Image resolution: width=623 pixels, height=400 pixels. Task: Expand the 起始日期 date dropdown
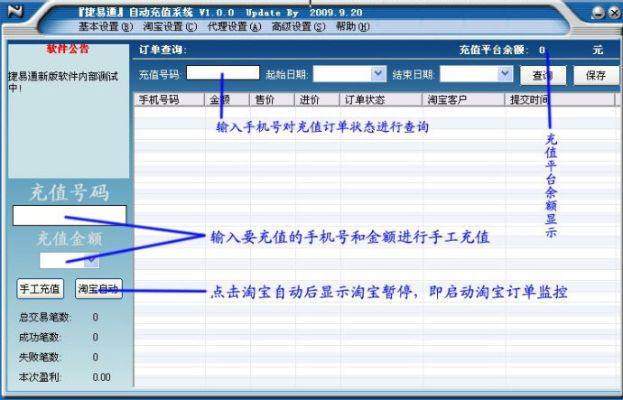coord(378,74)
